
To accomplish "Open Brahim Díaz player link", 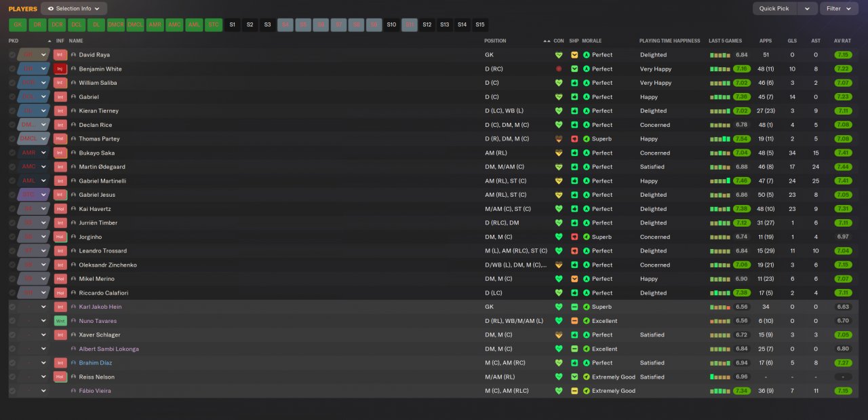I will tap(96, 363).
